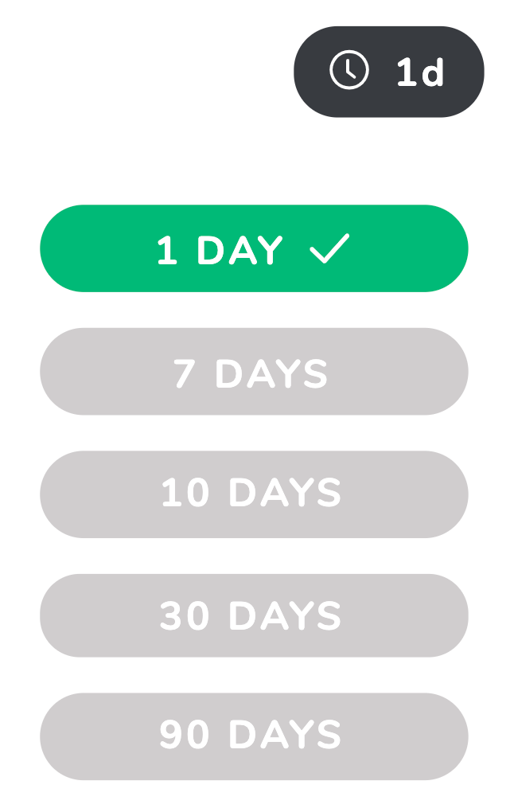Click the "7 DAYS" label text
Viewport: 514px width, 812px height.
point(251,373)
